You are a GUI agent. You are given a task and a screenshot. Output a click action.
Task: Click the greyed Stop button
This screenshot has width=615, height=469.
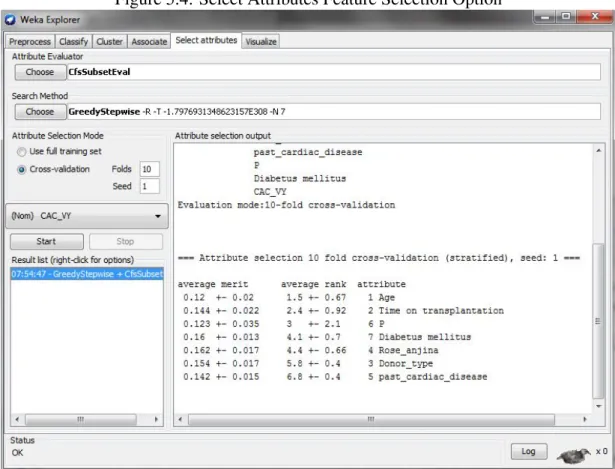(126, 242)
